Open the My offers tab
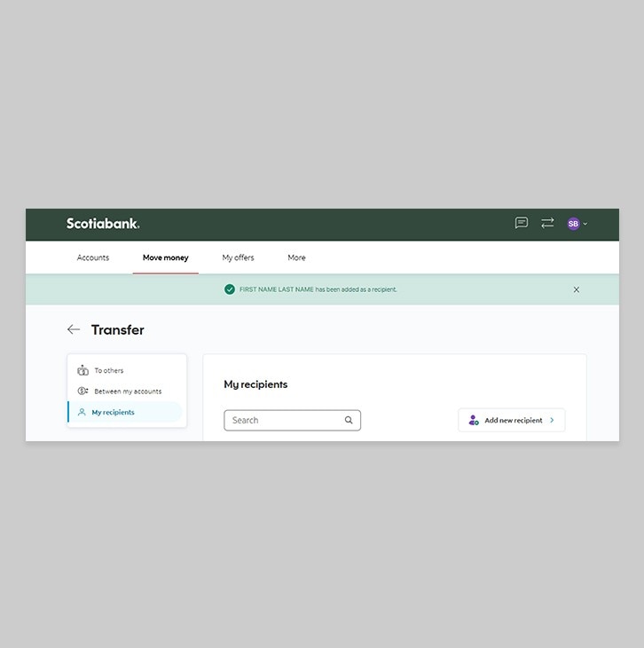Image resolution: width=644 pixels, height=648 pixels. (238, 257)
